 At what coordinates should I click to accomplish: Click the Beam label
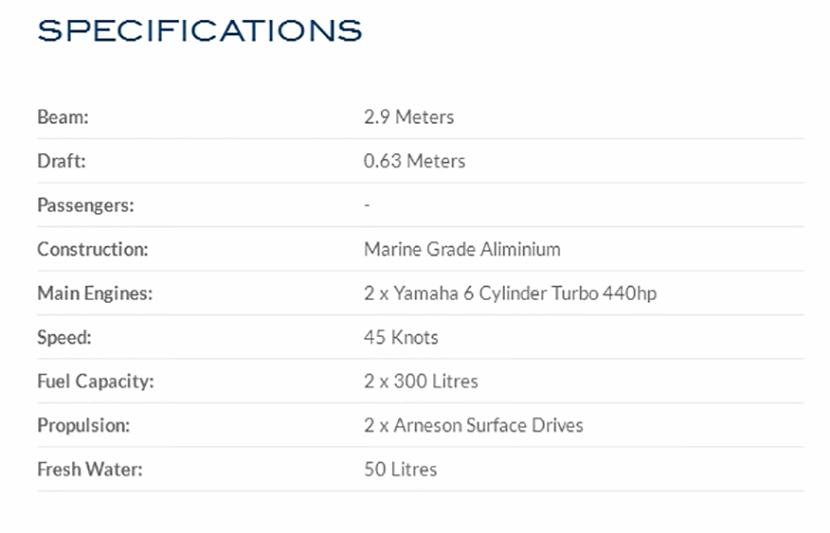tap(63, 117)
